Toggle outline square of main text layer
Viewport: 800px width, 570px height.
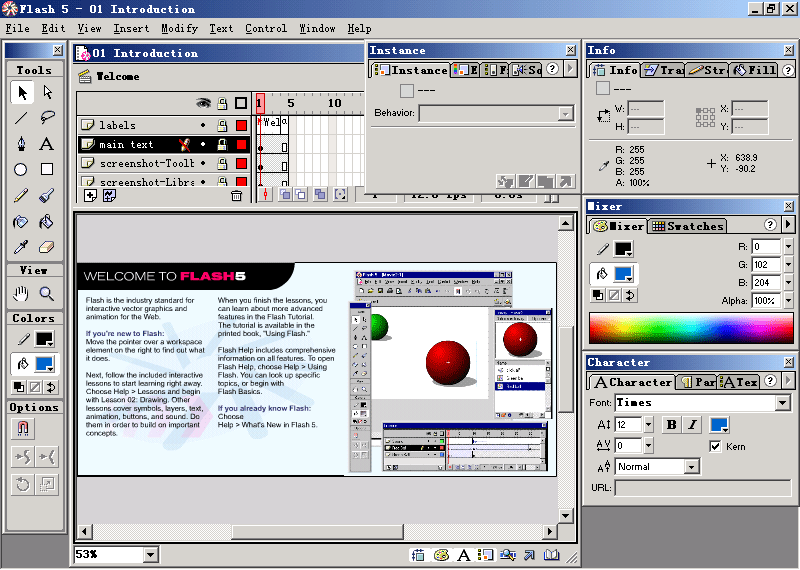[x=241, y=145]
